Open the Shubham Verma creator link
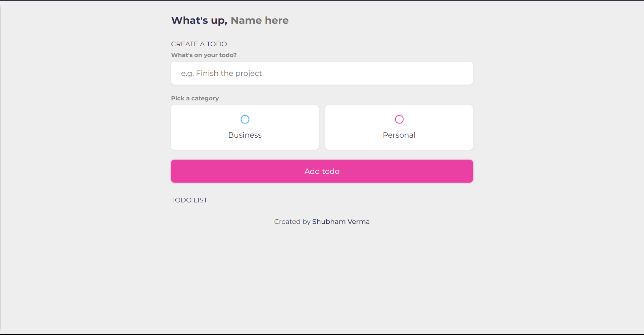Image resolution: width=644 pixels, height=335 pixels. pyautogui.click(x=341, y=222)
